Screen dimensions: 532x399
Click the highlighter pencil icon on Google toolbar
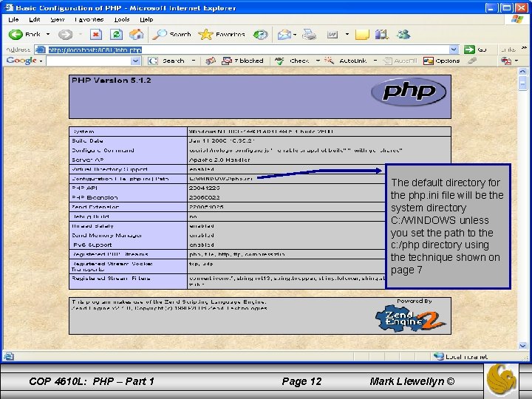coord(472,61)
